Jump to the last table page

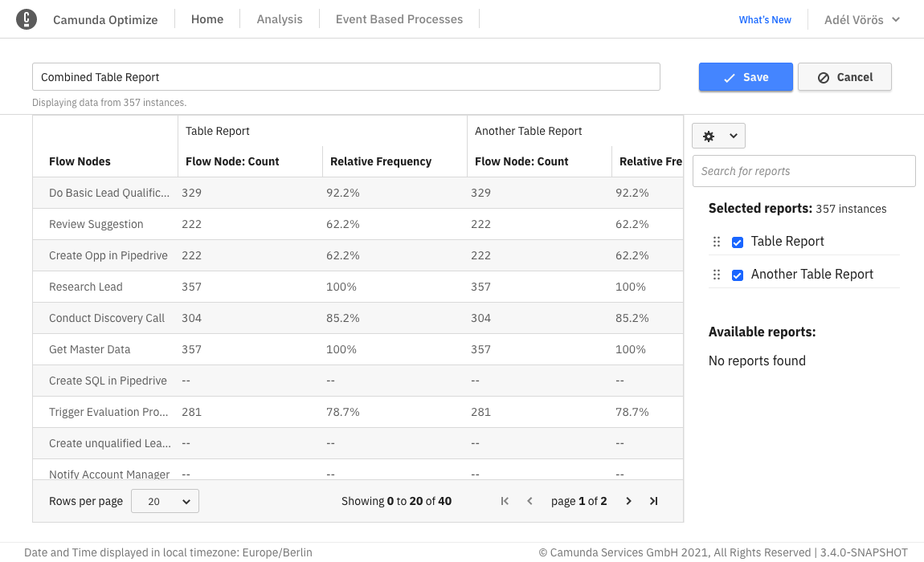point(653,501)
